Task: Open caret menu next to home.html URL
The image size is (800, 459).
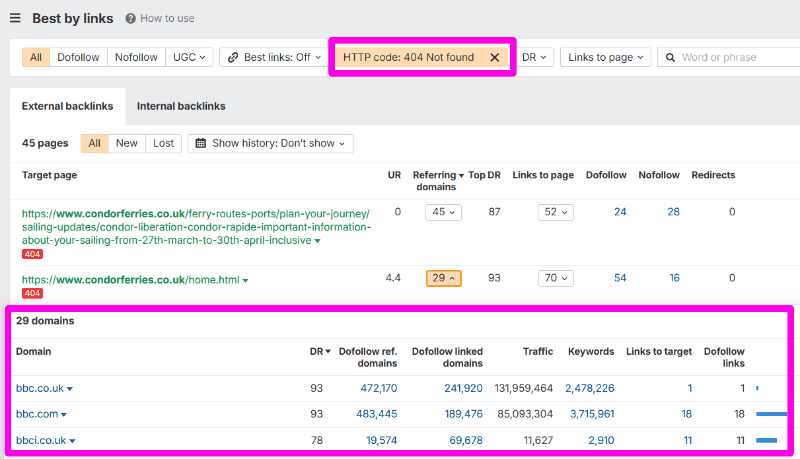Action: 245,280
